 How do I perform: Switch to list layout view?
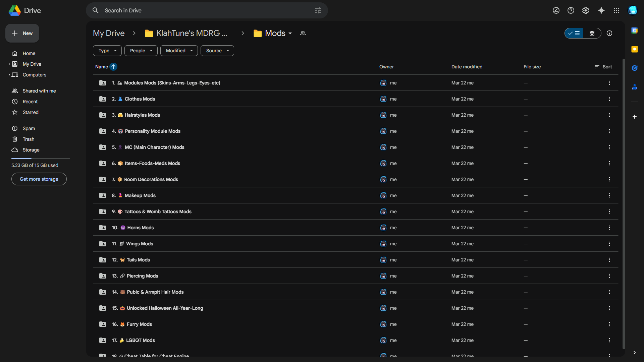point(574,33)
